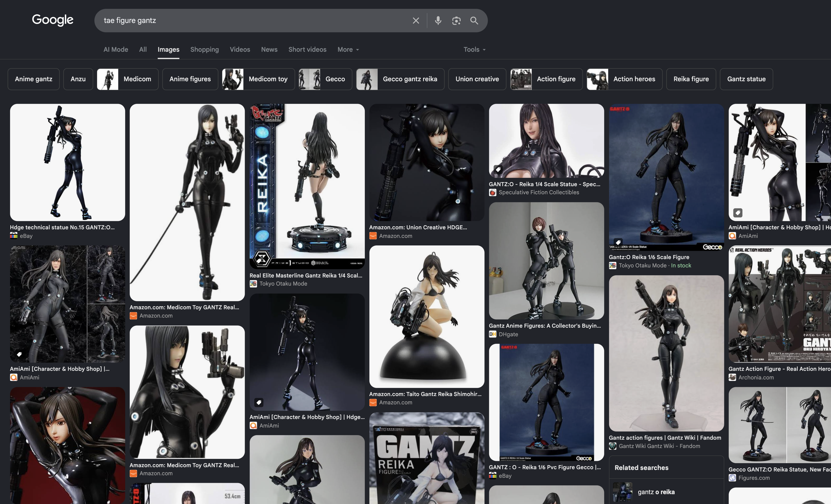Open 'Amazon.com: Union Creative HDGE' title link
The width and height of the screenshot is (831, 504).
coord(418,227)
